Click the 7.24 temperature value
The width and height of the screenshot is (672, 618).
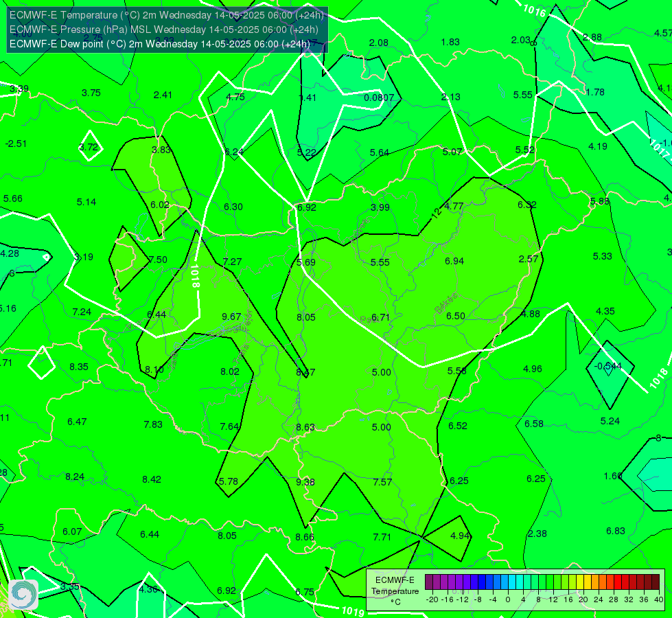point(82,312)
